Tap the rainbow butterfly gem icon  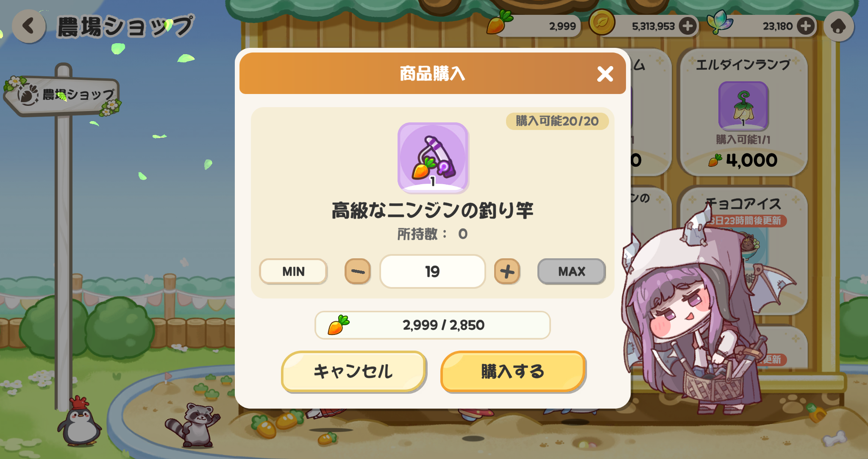pyautogui.click(x=720, y=22)
